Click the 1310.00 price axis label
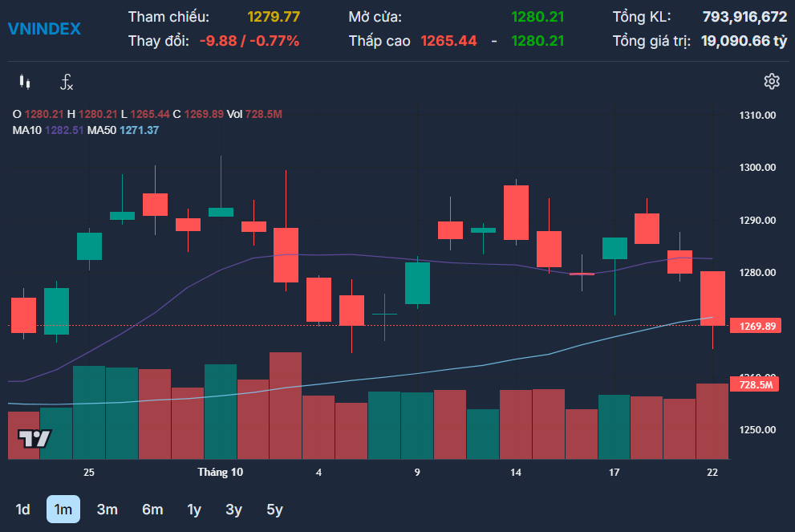795x532 pixels. pyautogui.click(x=757, y=115)
